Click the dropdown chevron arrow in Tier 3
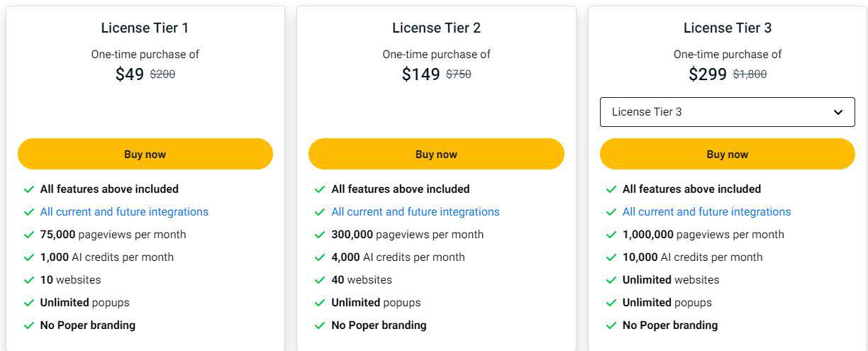This screenshot has height=351, width=868. coord(838,112)
